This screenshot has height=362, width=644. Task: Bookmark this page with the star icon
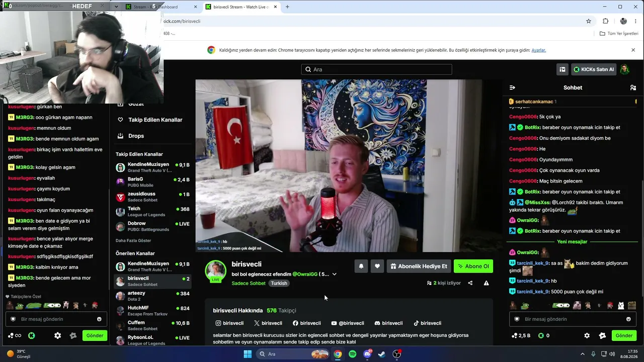589,21
